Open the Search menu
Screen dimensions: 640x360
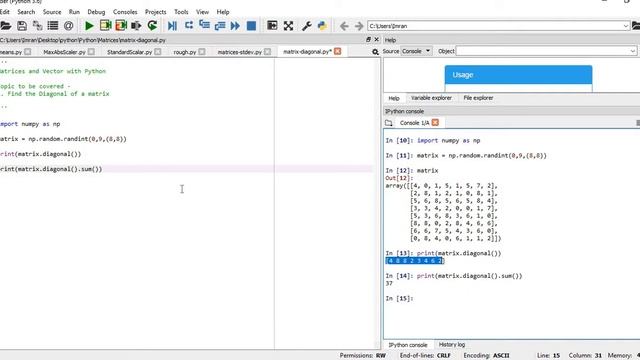coord(26,12)
